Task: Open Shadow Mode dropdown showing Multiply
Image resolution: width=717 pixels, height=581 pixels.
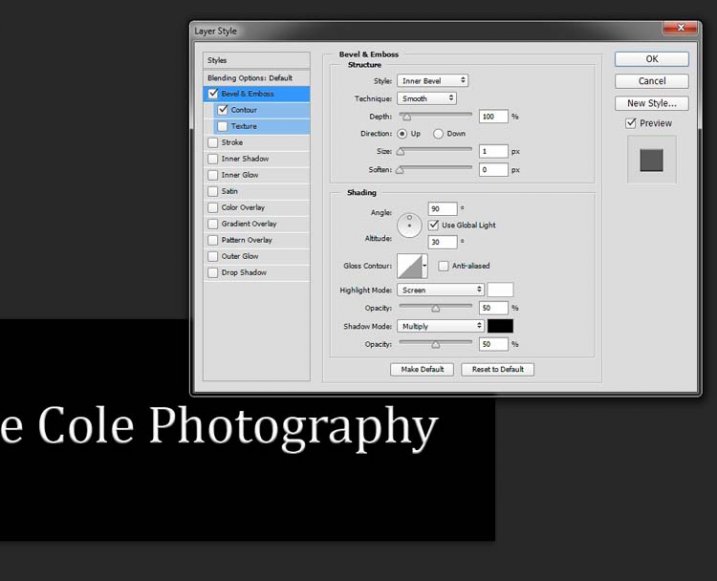Action: (441, 326)
